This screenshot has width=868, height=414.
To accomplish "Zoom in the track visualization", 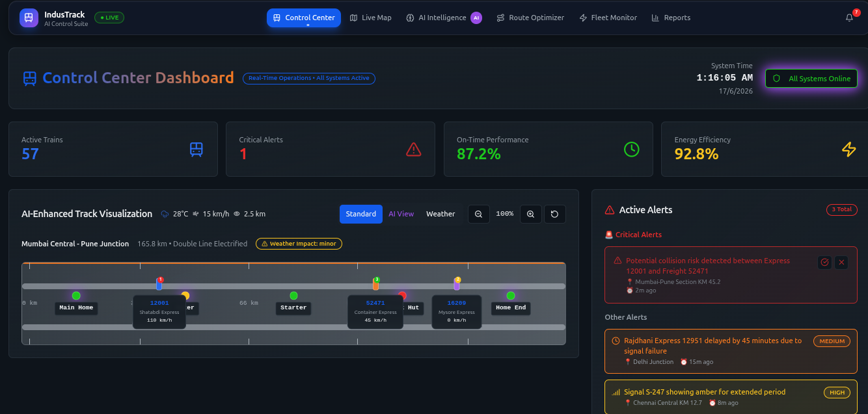I will (531, 214).
